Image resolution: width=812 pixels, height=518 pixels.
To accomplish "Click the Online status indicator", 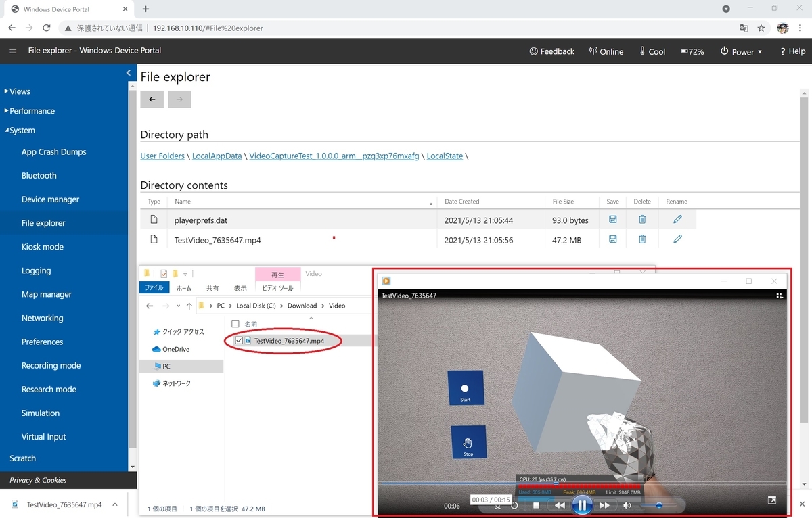I will point(606,51).
